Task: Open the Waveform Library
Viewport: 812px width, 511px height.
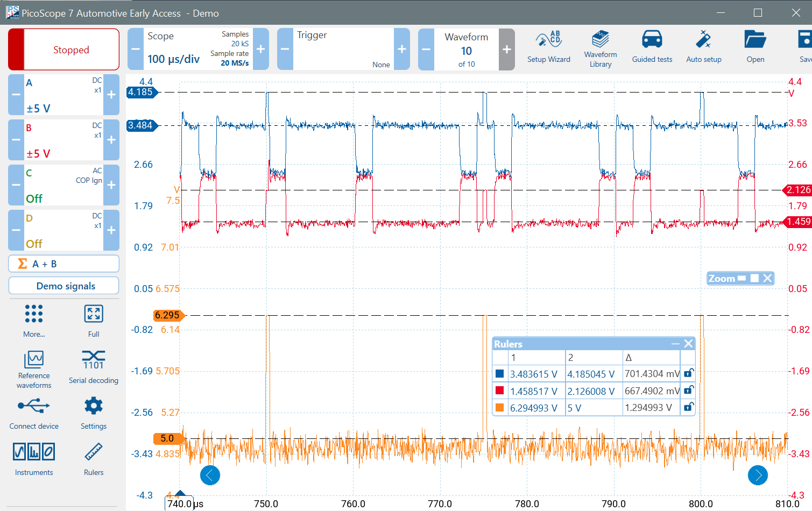Action: point(601,48)
